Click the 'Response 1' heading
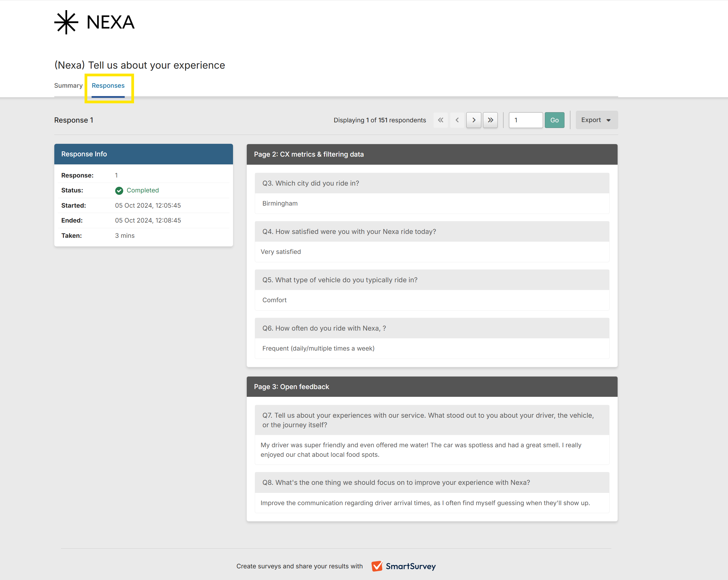 74,120
